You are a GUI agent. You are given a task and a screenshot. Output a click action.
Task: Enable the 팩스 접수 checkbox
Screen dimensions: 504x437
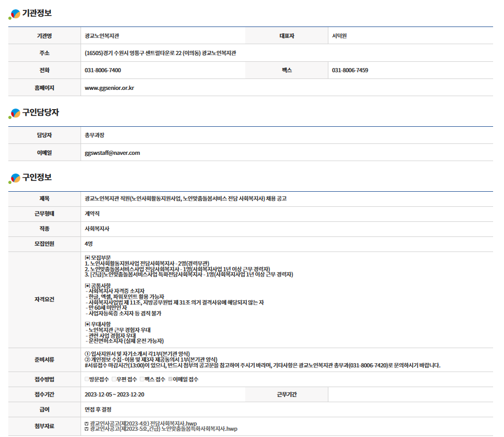coord(142,379)
